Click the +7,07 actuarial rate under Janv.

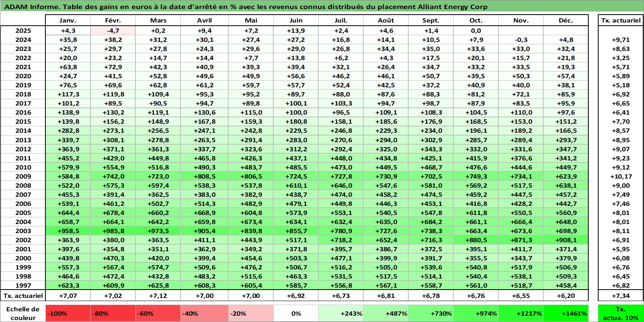[x=68, y=296]
